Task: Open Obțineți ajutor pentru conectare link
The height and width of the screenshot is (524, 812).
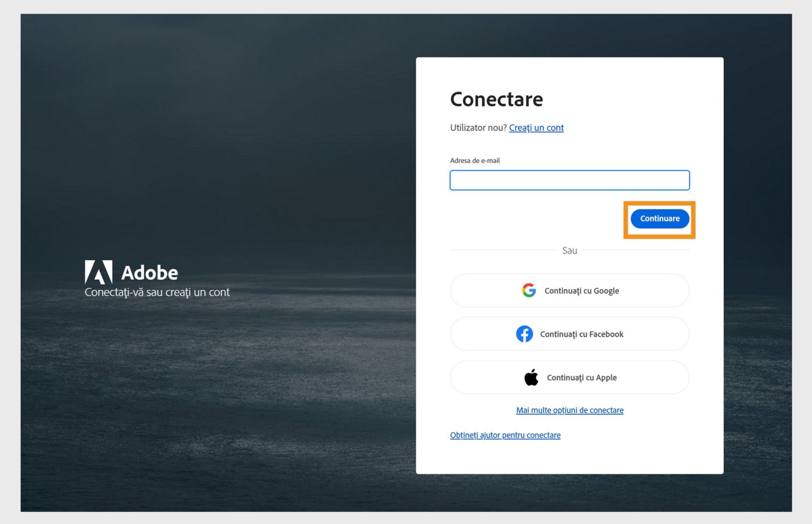Action: pos(505,435)
